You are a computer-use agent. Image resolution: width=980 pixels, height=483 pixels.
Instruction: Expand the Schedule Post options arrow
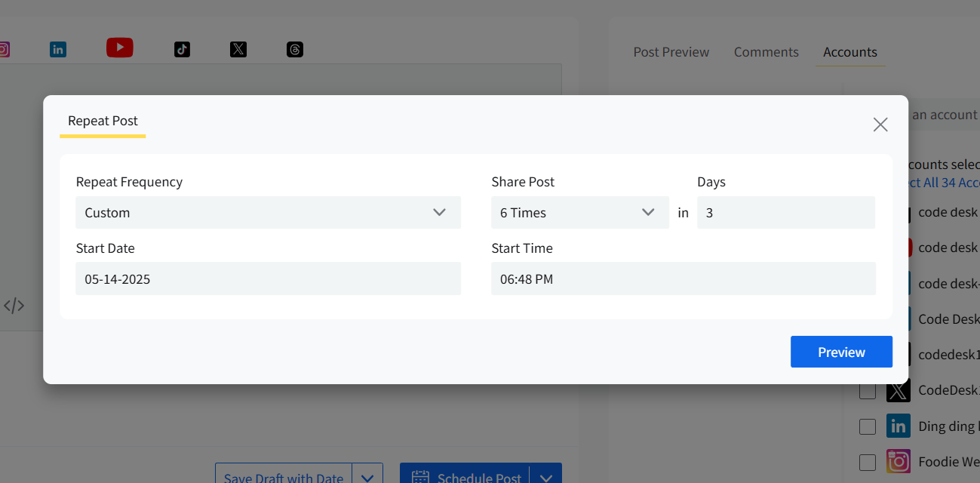tap(546, 477)
